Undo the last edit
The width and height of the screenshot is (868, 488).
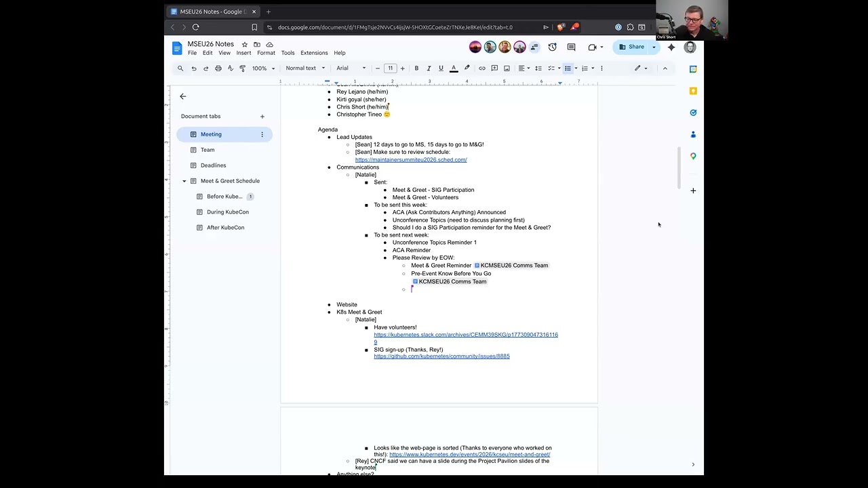[193, 68]
